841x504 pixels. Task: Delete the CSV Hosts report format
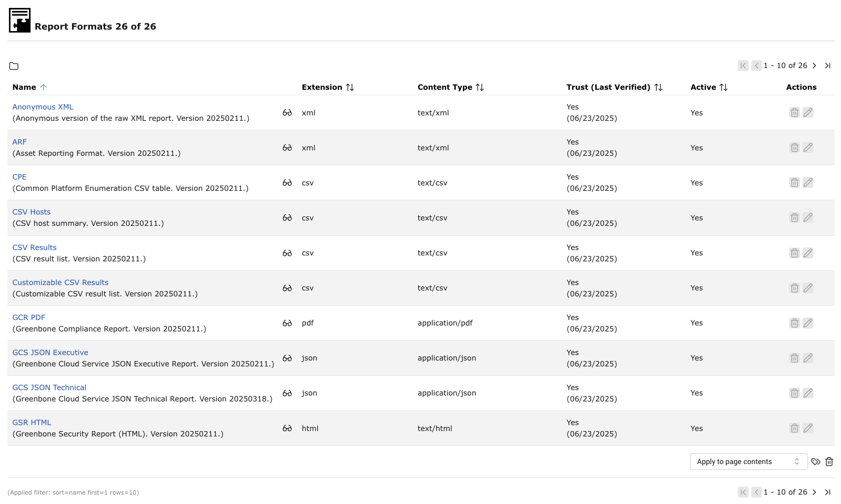point(794,217)
